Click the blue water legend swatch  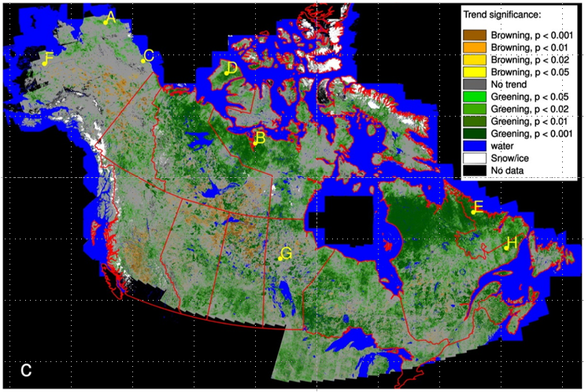pos(475,145)
